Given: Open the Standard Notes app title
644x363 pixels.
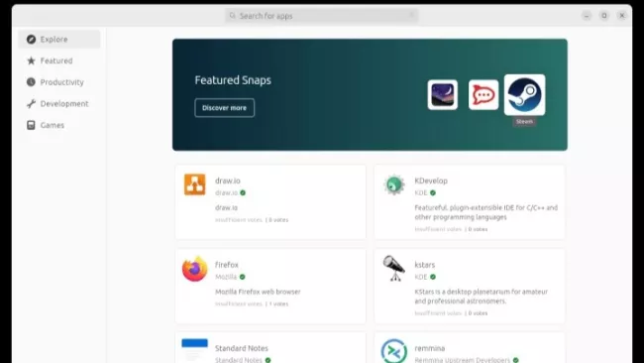Looking at the screenshot, I should click(242, 348).
